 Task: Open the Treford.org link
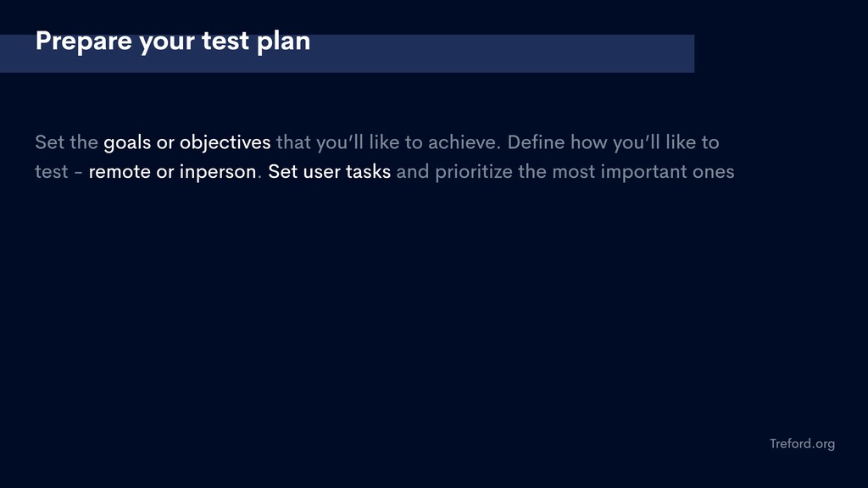[802, 444]
